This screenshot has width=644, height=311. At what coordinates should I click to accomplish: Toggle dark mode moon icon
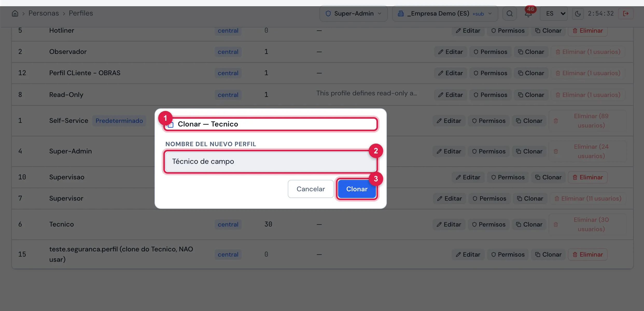point(578,13)
